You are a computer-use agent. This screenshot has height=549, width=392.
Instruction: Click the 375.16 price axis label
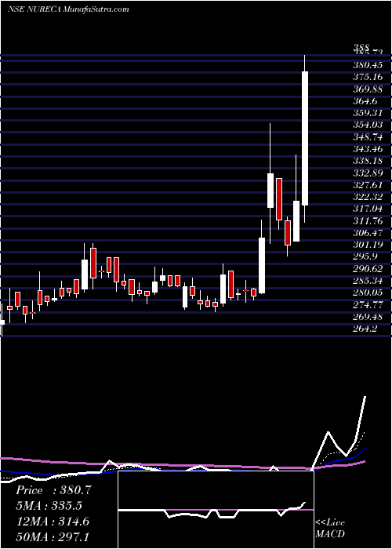[368, 77]
